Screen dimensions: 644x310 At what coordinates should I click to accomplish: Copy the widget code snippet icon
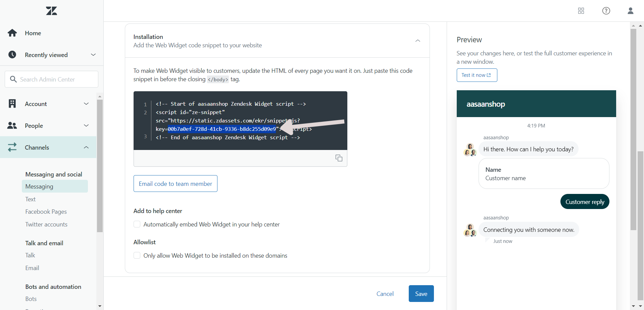[339, 158]
